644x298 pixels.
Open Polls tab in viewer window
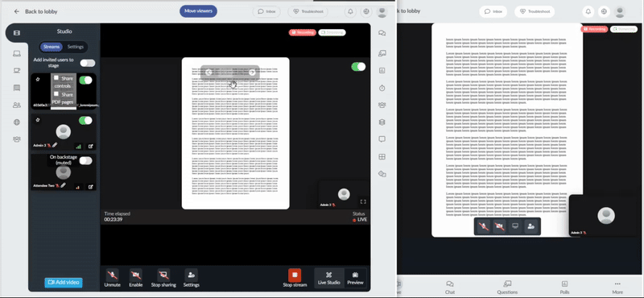click(565, 288)
